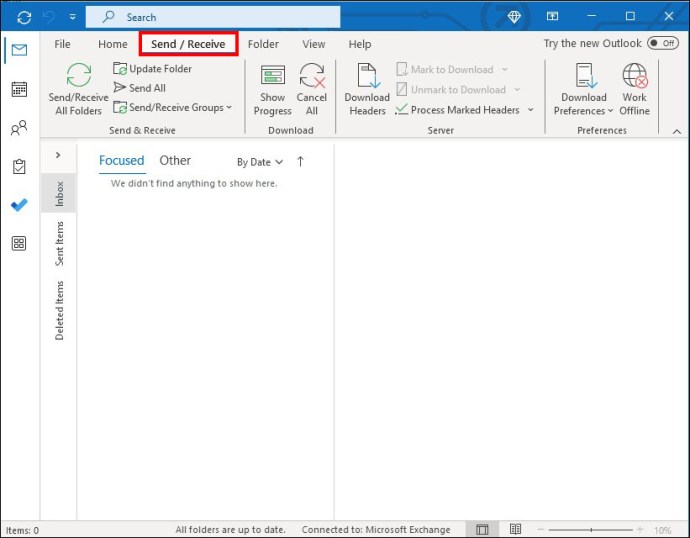
Task: Open the By Date sort dropdown
Action: (x=260, y=162)
